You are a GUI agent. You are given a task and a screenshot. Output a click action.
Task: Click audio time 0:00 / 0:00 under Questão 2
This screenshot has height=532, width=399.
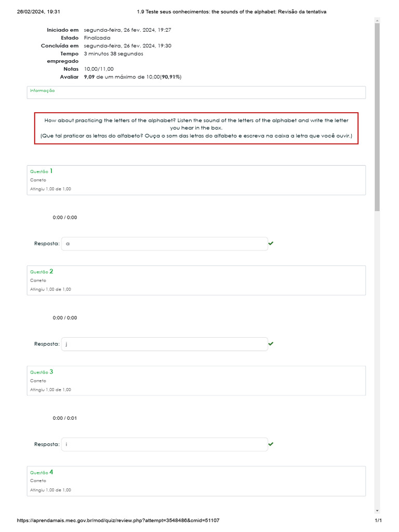tap(65, 318)
